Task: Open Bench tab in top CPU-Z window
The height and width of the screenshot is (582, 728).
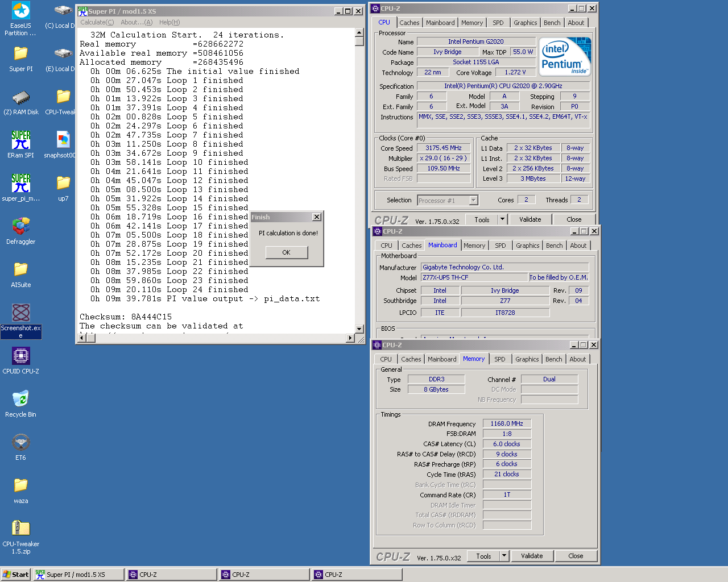Action: 552,23
